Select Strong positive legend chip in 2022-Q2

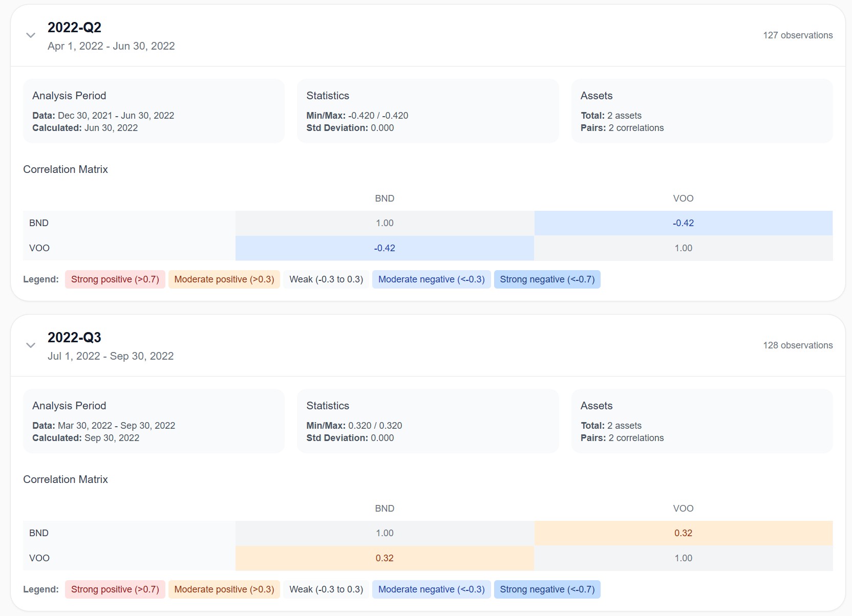(115, 279)
